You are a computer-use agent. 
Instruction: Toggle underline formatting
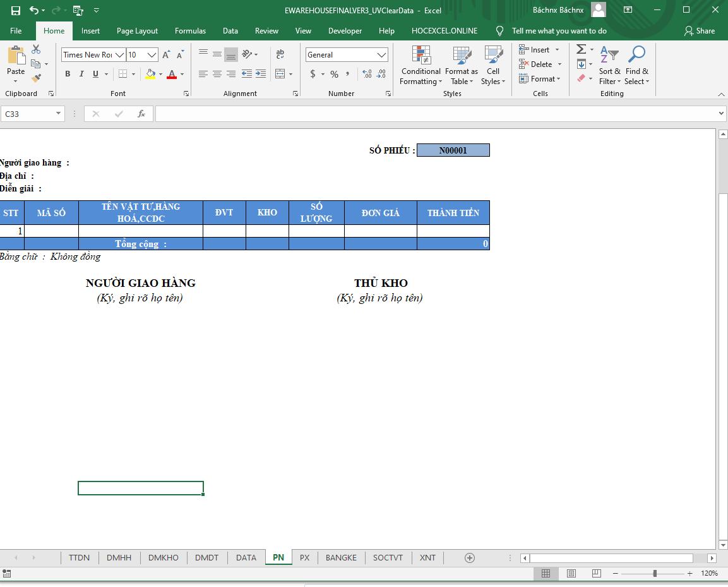point(93,74)
